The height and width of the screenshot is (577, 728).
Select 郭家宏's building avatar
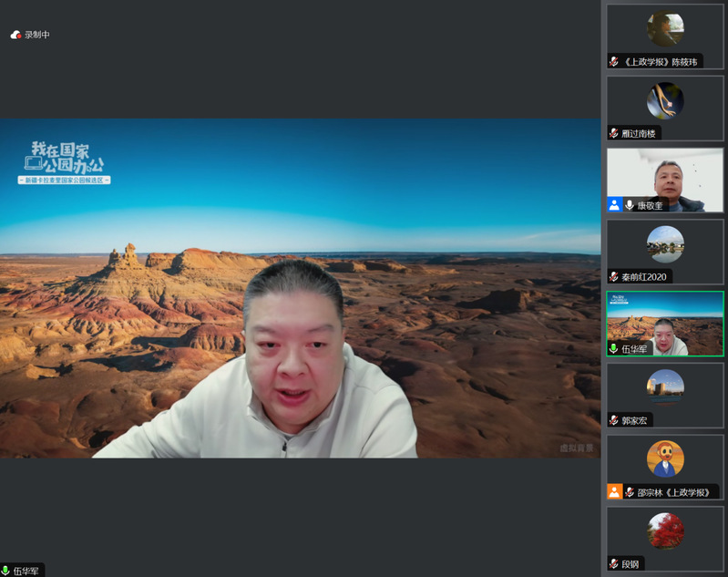point(665,387)
